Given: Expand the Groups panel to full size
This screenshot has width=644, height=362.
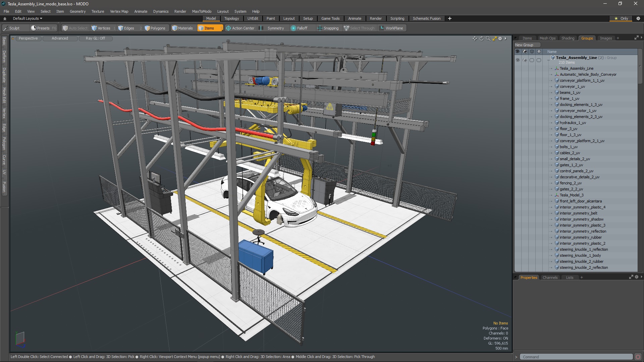Looking at the screenshot, I should pos(636,38).
